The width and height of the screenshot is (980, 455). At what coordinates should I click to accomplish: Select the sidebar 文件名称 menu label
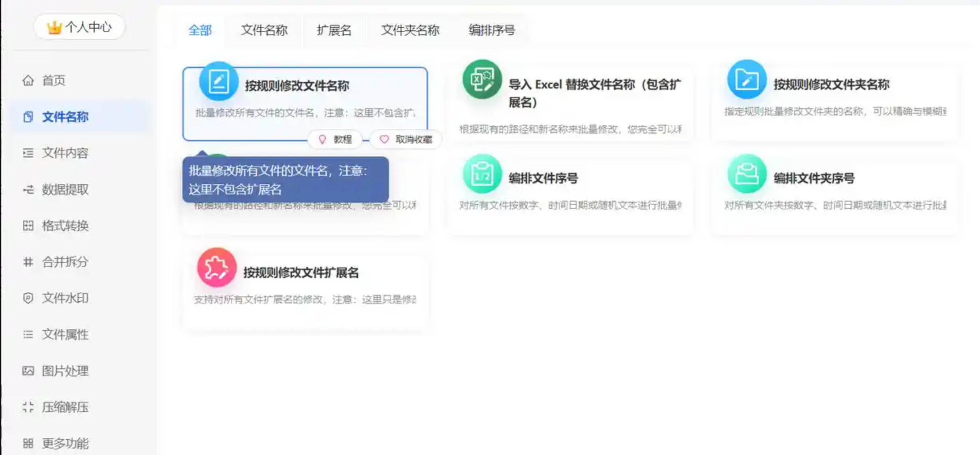pyautogui.click(x=65, y=117)
